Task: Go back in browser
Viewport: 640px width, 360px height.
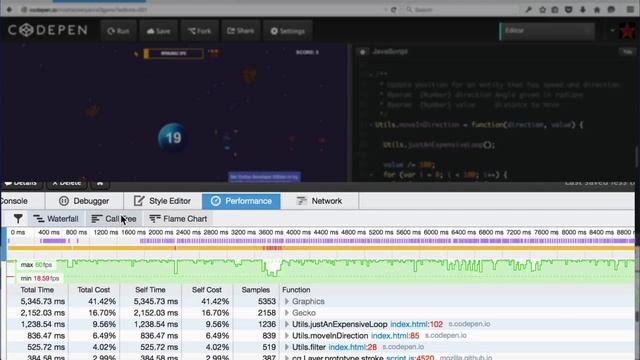Action: point(9,10)
